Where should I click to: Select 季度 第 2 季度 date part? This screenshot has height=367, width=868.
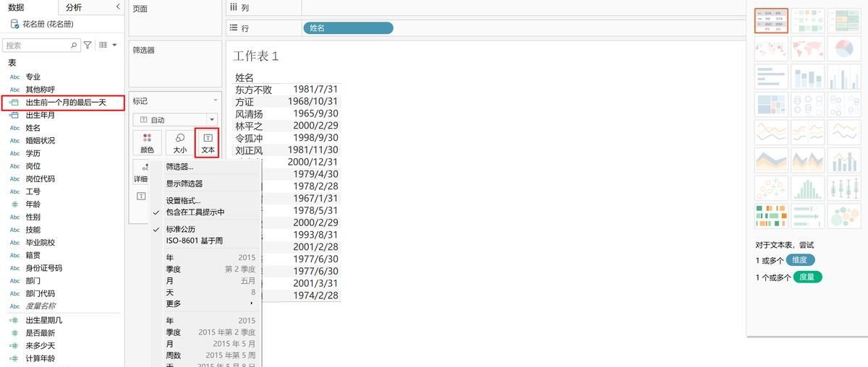(205, 269)
